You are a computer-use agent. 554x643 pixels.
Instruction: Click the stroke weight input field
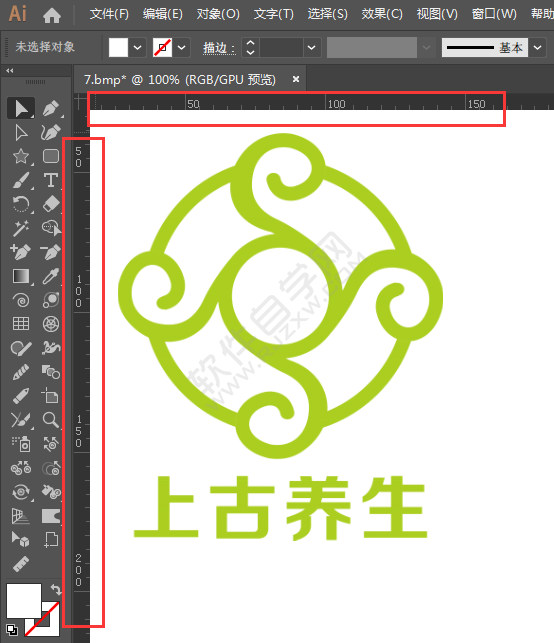(282, 48)
